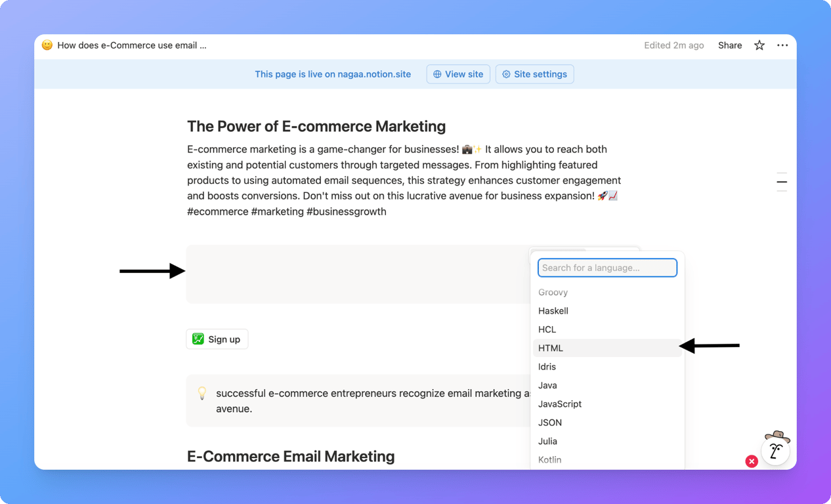Select Haskell from the language list

[607, 311]
